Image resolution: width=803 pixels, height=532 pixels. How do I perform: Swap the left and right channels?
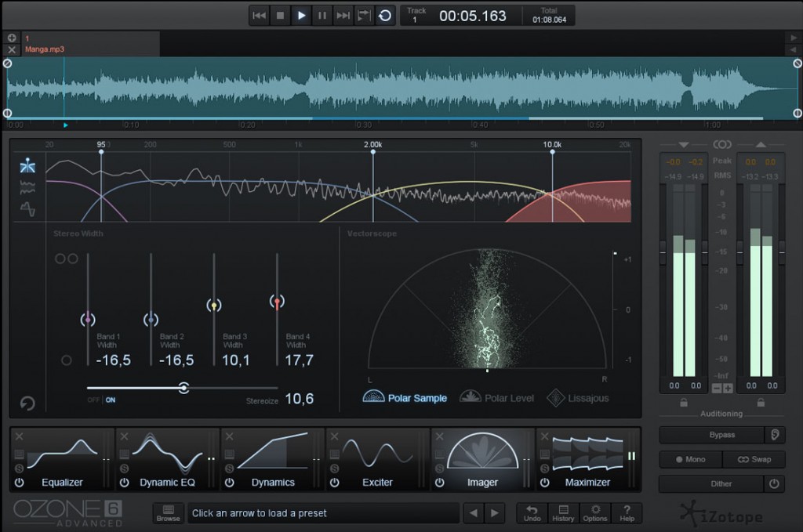(x=754, y=459)
